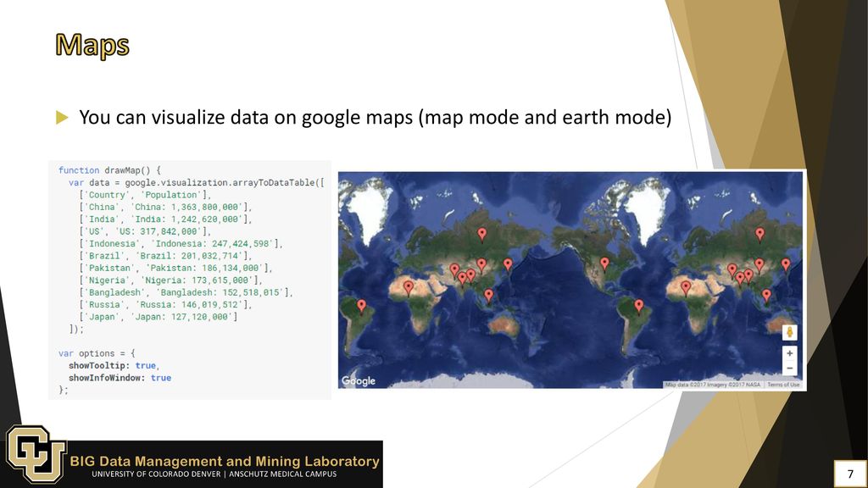868x488 pixels.
Task: Click the CU university logo emblem
Action: coord(36,454)
